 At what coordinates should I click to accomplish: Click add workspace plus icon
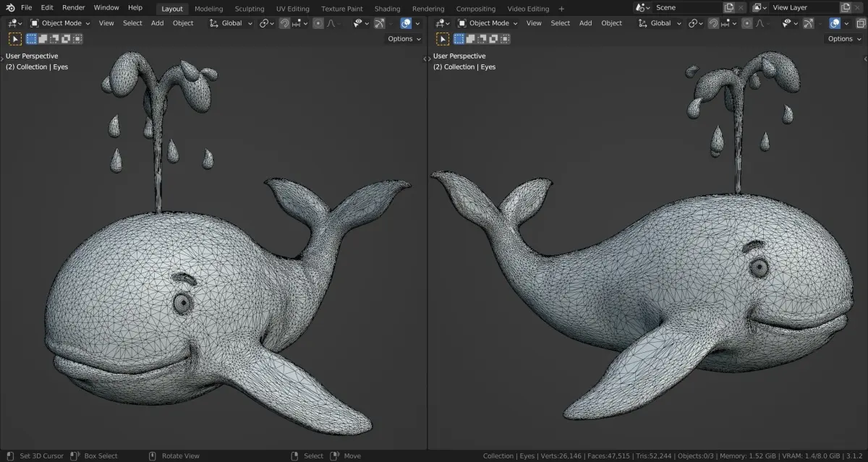pos(561,9)
